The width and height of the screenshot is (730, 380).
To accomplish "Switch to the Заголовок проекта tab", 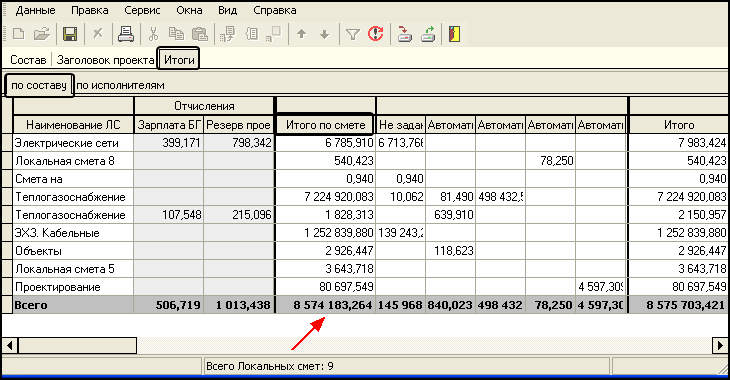I will (x=105, y=60).
